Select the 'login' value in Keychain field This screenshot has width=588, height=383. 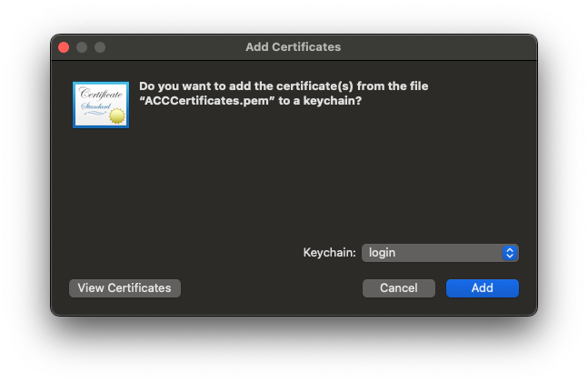[x=383, y=253]
